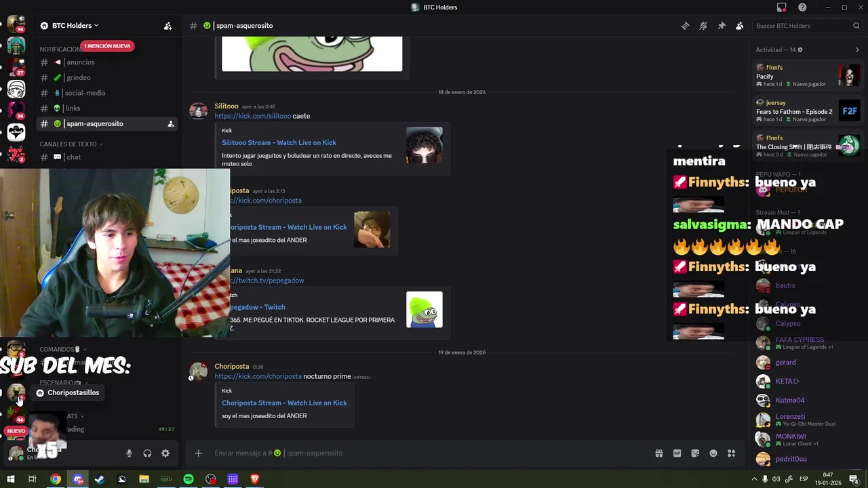
Task: Click invite people icon beside server name
Action: click(x=167, y=26)
